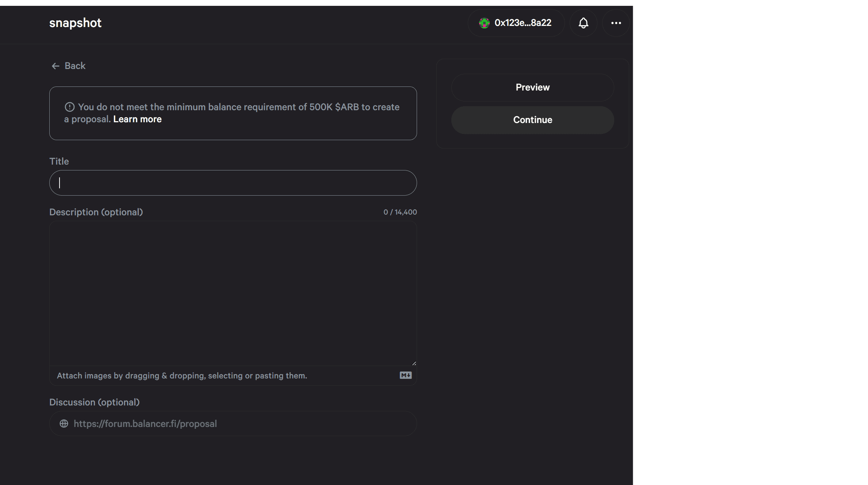Open the notifications bell
The width and height of the screenshot is (868, 485).
click(x=583, y=23)
